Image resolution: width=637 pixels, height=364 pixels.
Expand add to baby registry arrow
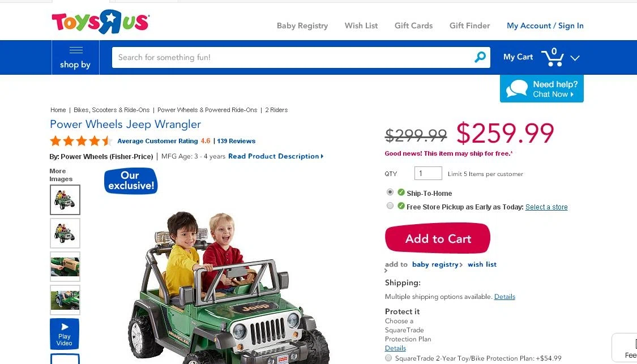point(461,265)
